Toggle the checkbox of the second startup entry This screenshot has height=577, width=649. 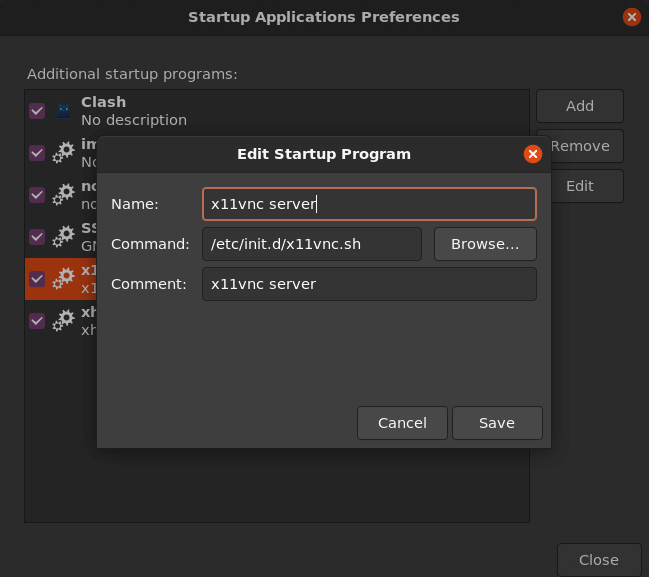point(37,153)
